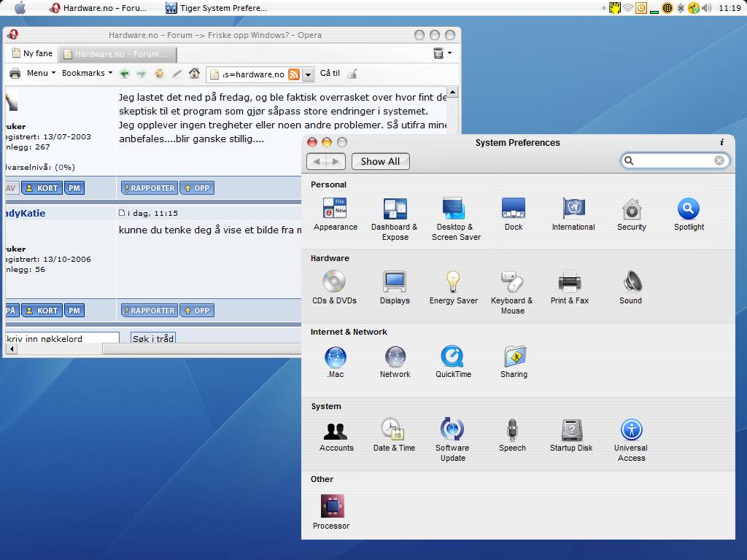The image size is (747, 560).
Task: Open the Startup Disk preferences
Action: click(571, 430)
